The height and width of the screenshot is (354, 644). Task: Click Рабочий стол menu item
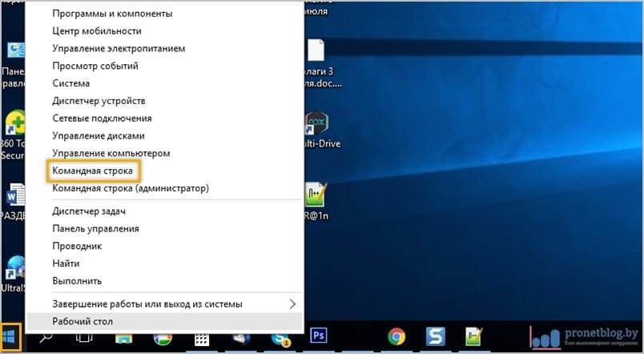[83, 322]
